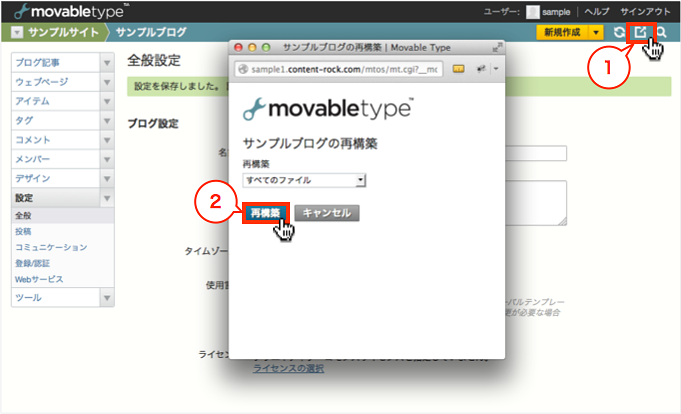Image resolution: width=681 pixels, height=414 pixels.
Task: Open コメント sidebar menu
Action: point(56,140)
